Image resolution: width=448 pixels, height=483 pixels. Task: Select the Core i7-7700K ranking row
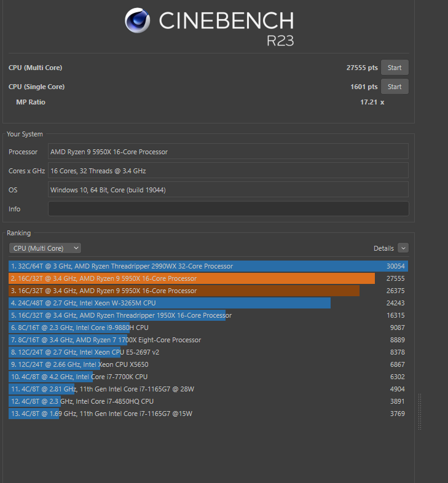[208, 377]
